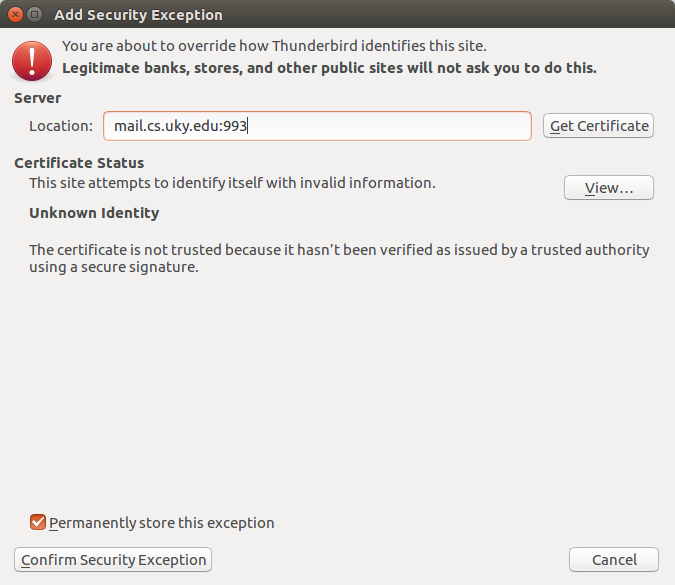Click Get Certificate button

(598, 126)
